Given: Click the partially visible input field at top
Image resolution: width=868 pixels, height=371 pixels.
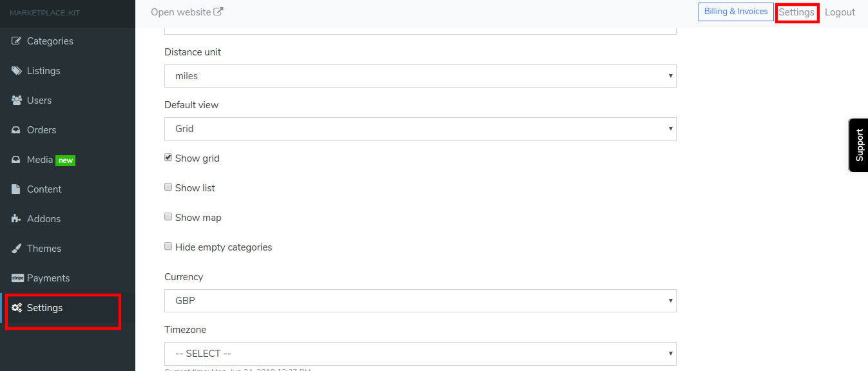Looking at the screenshot, I should pyautogui.click(x=420, y=30).
